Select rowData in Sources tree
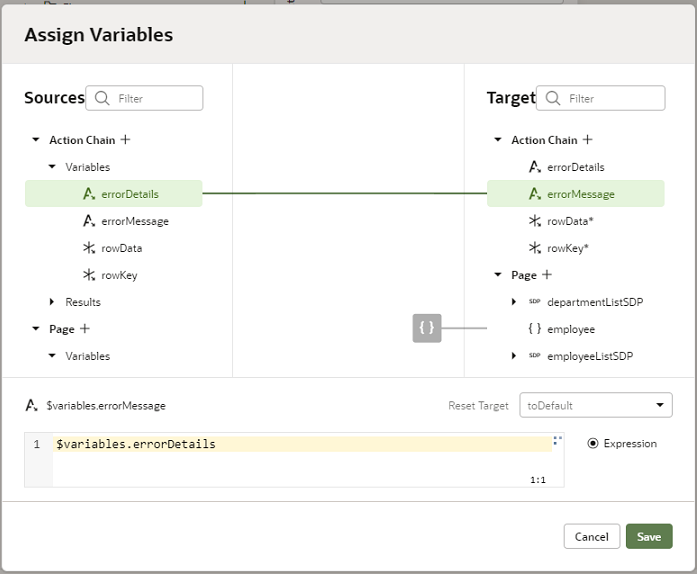 coord(121,248)
